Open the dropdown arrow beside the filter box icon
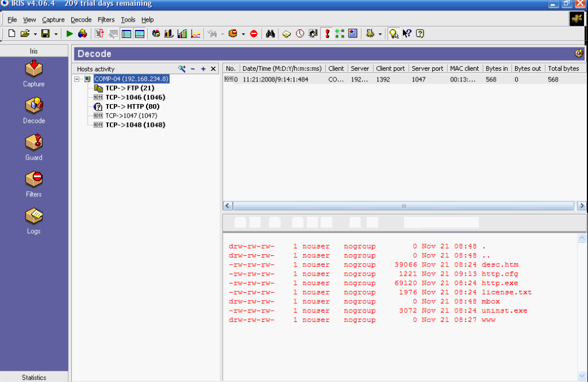Screen dimensions: 588x382 [243, 34]
